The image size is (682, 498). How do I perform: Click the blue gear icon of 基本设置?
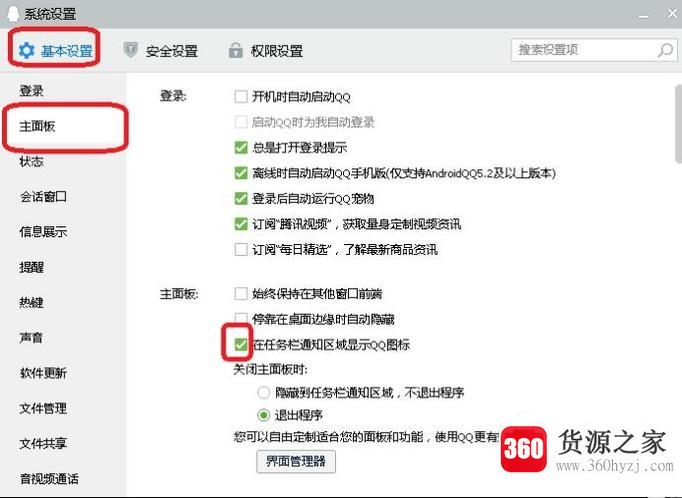[x=27, y=50]
